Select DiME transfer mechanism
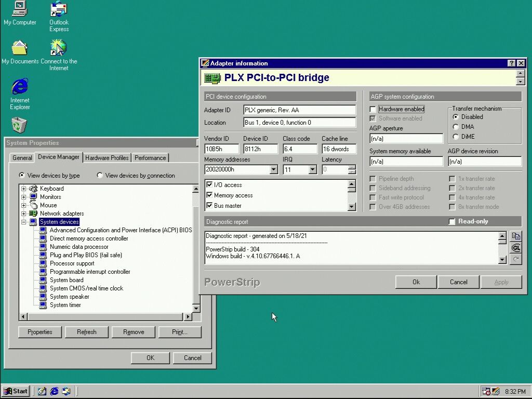This screenshot has width=532, height=399. tap(456, 137)
